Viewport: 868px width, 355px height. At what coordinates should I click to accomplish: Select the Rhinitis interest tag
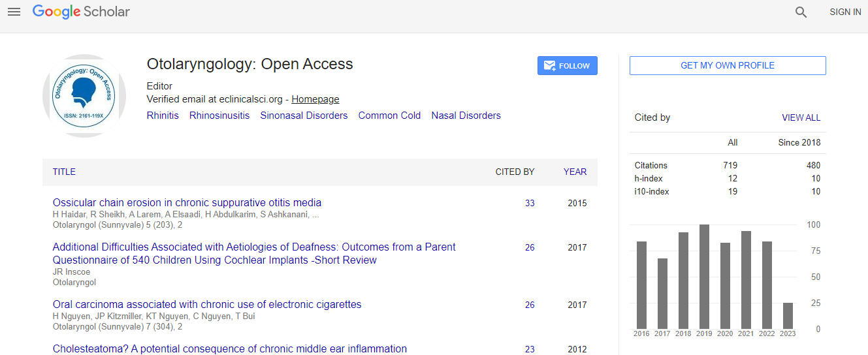click(x=163, y=116)
